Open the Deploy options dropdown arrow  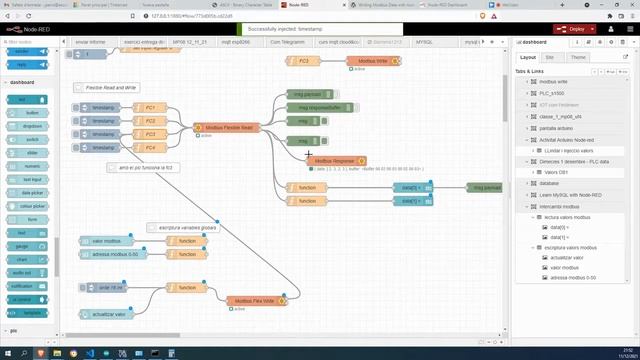coord(592,29)
